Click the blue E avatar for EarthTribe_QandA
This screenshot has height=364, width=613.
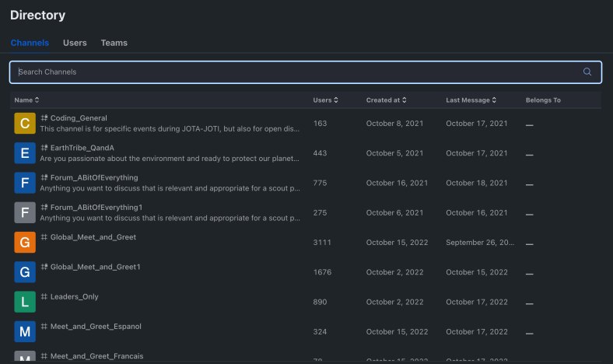pos(25,153)
